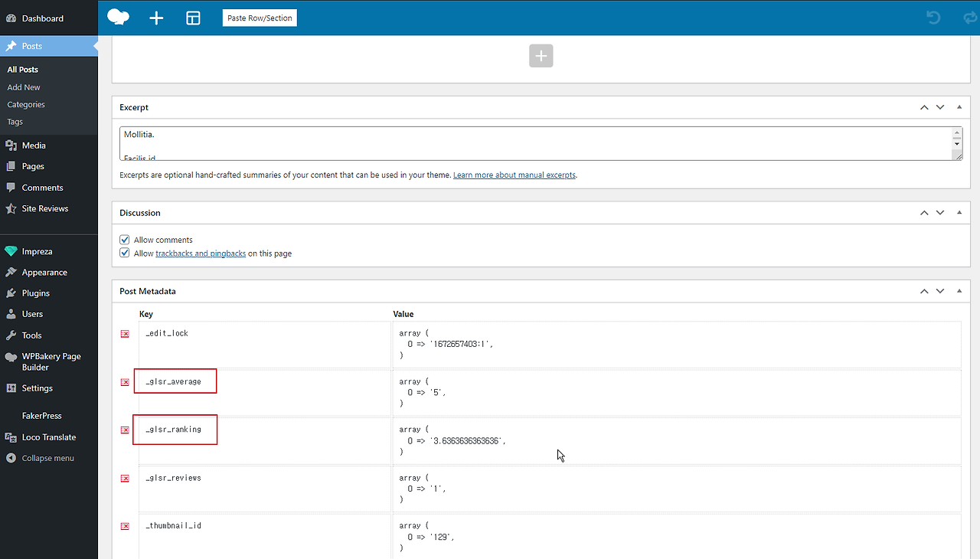Click the _glsr_reviews key cell
The width and height of the screenshot is (980, 559).
(265, 489)
